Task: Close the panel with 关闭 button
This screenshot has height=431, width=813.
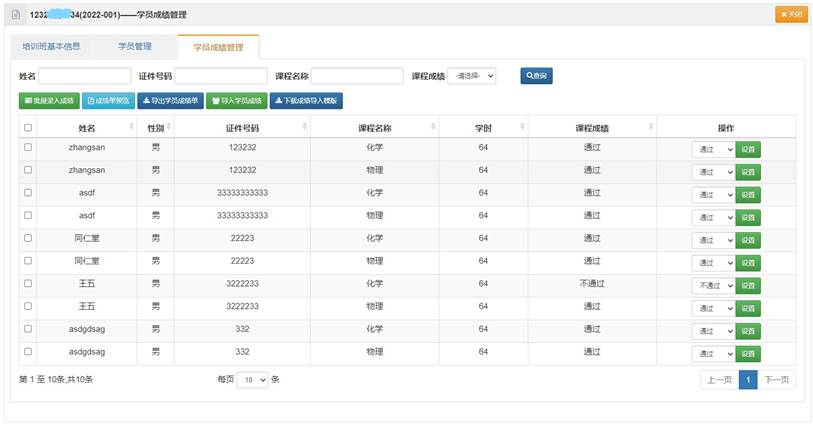Action: [791, 15]
